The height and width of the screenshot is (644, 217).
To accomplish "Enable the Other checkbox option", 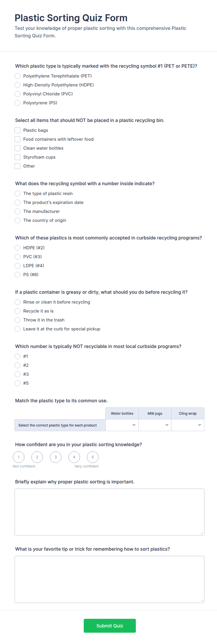I will coord(17,166).
